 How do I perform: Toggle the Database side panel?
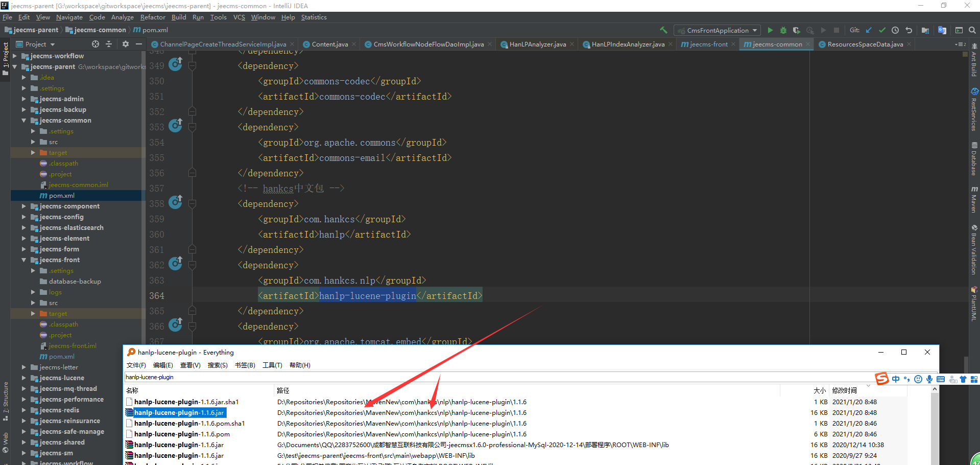(x=974, y=159)
